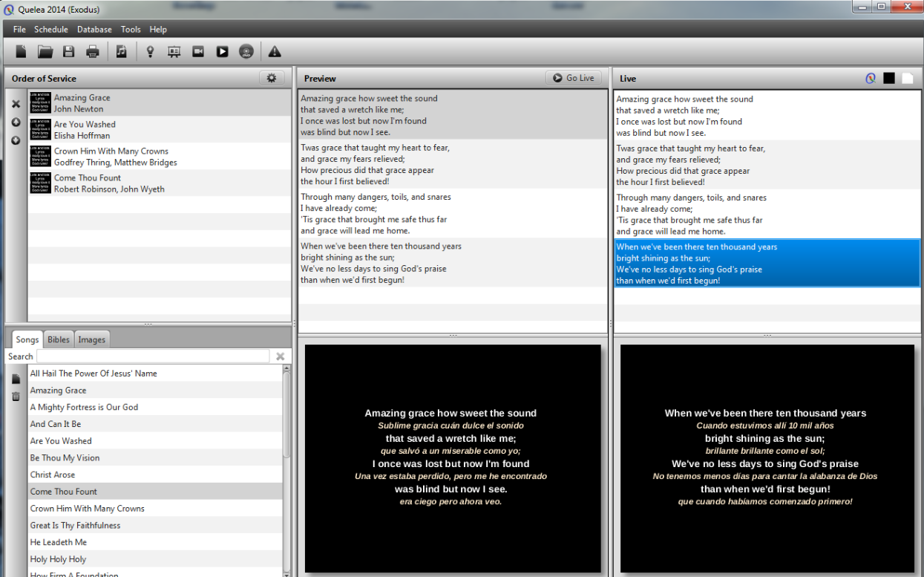
Task: Click the song Search input field
Action: (x=153, y=356)
